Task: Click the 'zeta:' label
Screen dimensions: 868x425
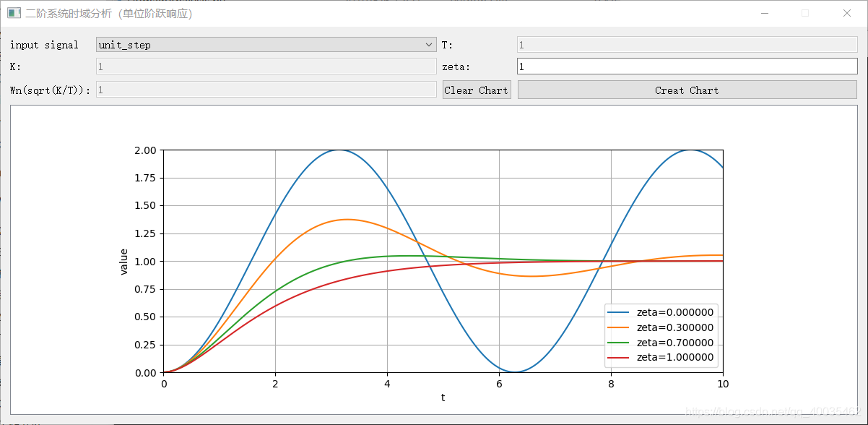Action: coord(456,67)
